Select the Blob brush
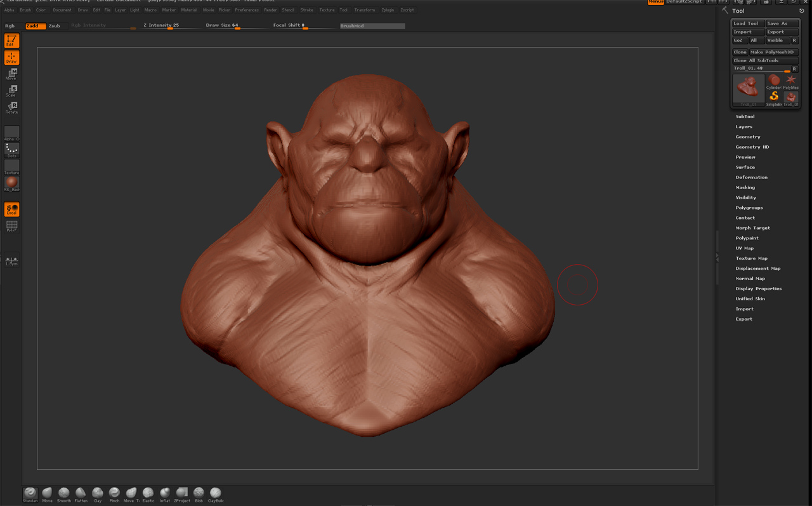 [199, 495]
